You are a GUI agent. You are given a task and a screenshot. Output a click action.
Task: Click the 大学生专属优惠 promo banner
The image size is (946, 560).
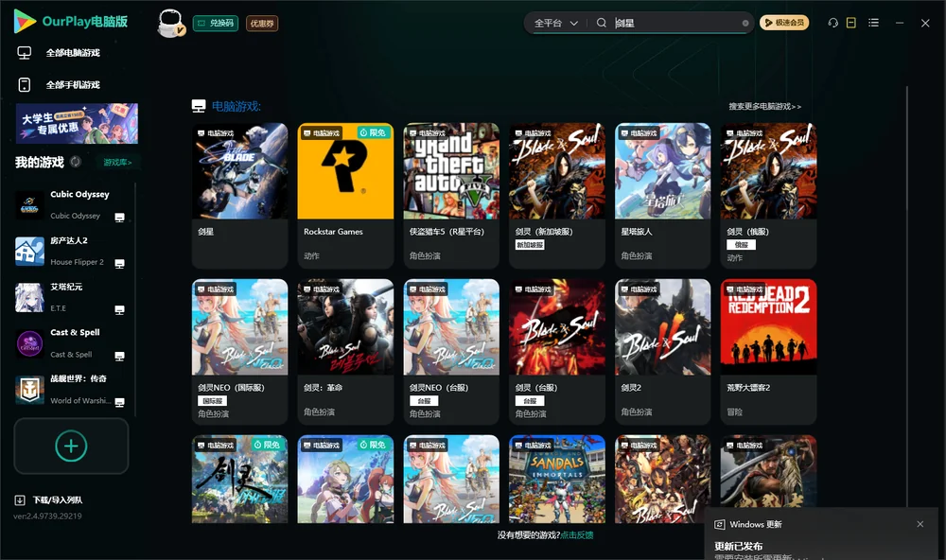[77, 123]
